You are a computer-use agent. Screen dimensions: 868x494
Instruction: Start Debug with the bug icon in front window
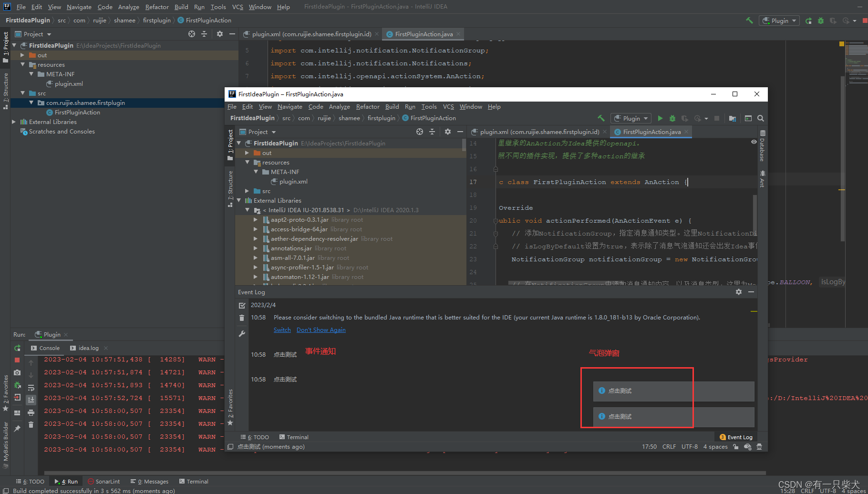point(672,118)
